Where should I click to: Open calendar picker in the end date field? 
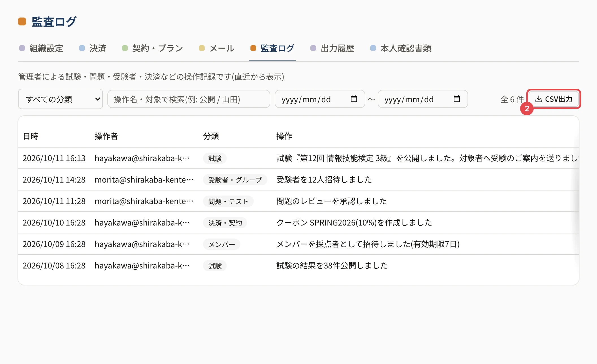457,99
